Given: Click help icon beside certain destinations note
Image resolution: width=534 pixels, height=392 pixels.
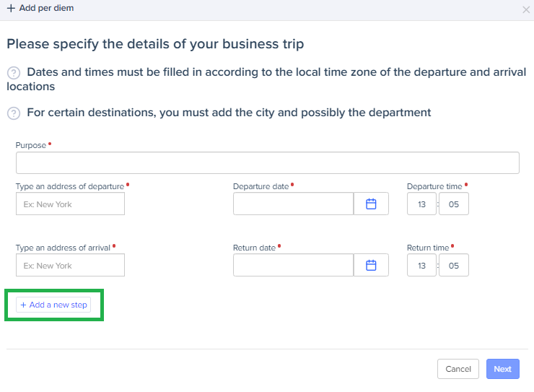Looking at the screenshot, I should click(x=13, y=113).
